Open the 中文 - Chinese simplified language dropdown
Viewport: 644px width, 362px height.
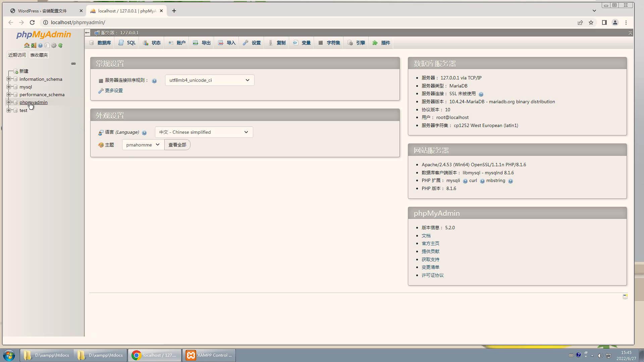204,132
